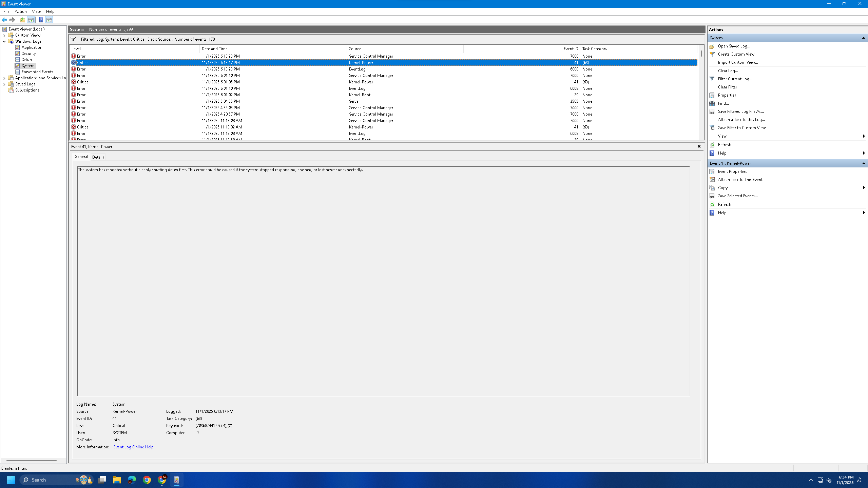Collapse the Windows Logs tree node
Screen dimensions: 868x488
point(4,41)
